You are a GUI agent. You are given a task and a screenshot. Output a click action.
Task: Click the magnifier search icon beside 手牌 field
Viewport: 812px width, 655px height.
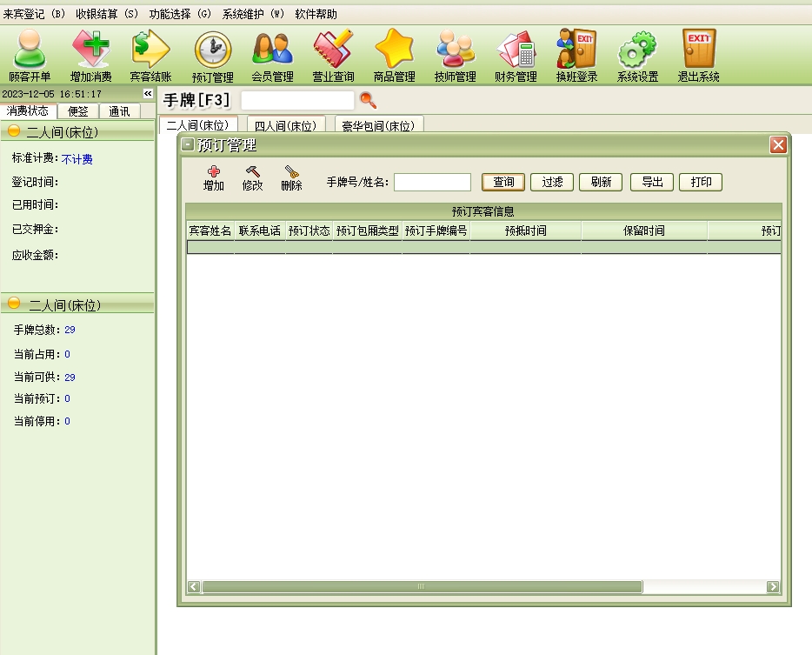tap(368, 100)
